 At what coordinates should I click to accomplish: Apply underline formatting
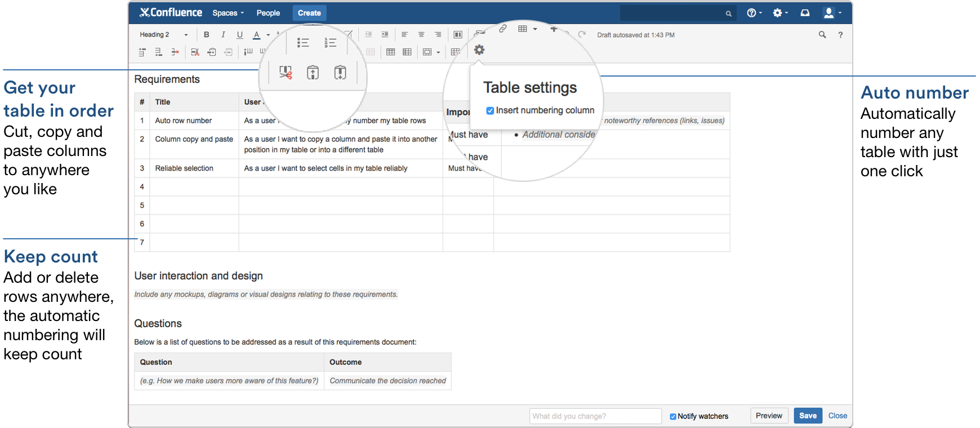[x=240, y=35]
